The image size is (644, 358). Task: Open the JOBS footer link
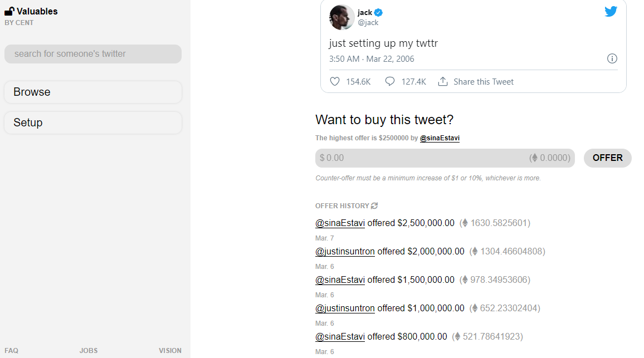click(x=89, y=351)
